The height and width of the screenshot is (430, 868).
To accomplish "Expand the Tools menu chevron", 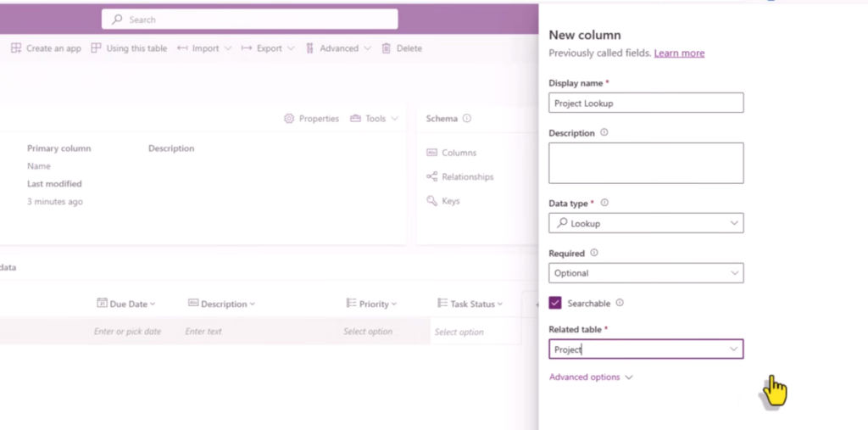I will tap(394, 119).
